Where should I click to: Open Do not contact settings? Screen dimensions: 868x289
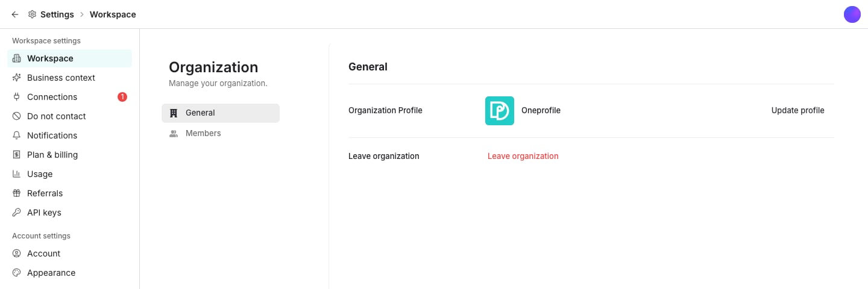click(69, 116)
